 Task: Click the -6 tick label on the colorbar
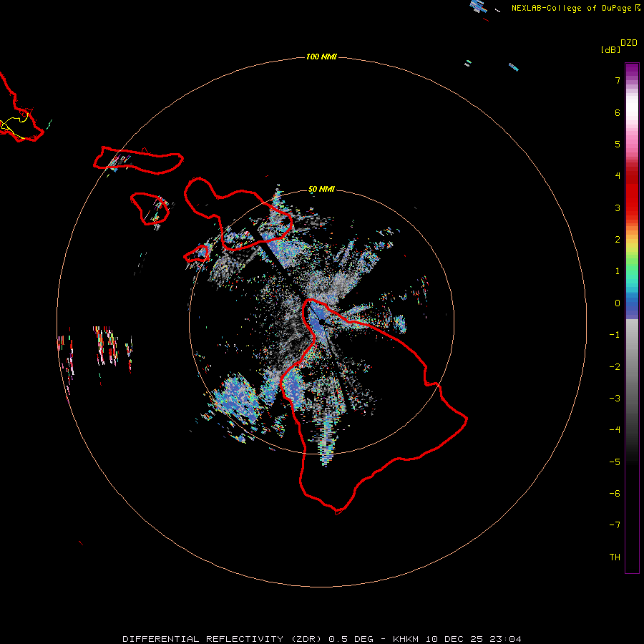[x=615, y=494]
